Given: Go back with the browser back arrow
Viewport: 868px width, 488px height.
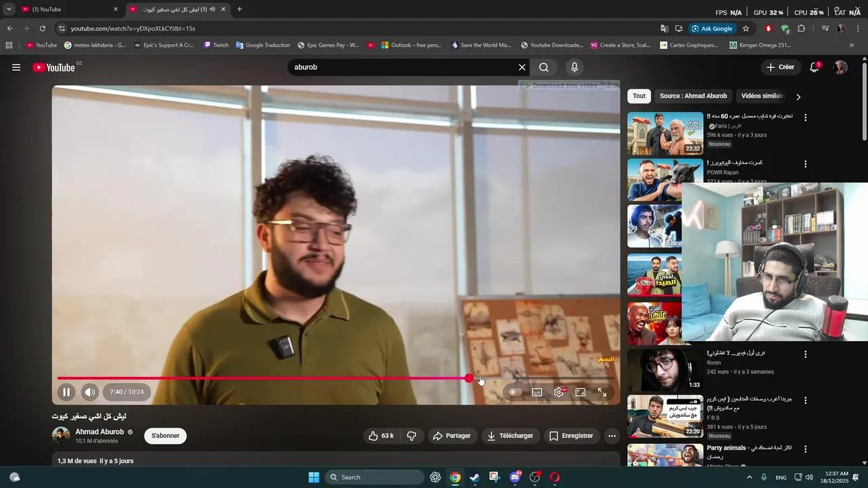Looking at the screenshot, I should tap(9, 28).
